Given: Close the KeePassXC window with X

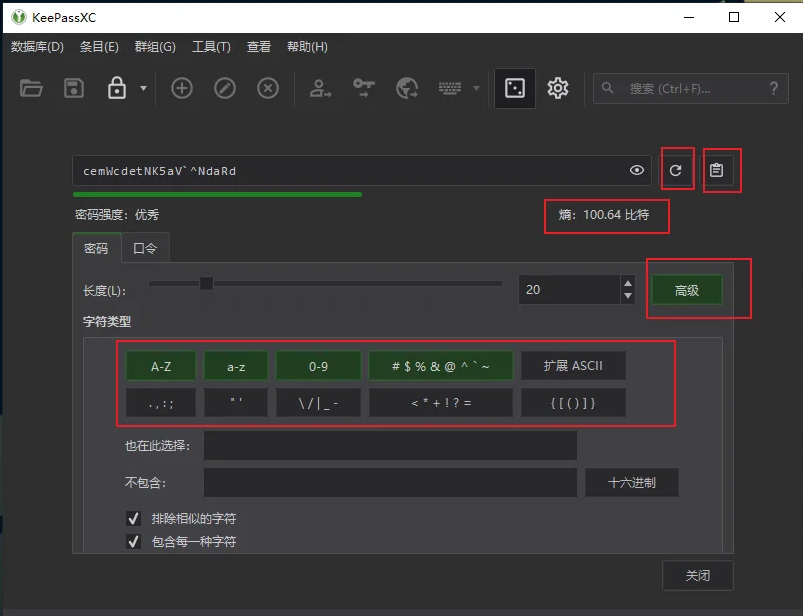Looking at the screenshot, I should [779, 17].
